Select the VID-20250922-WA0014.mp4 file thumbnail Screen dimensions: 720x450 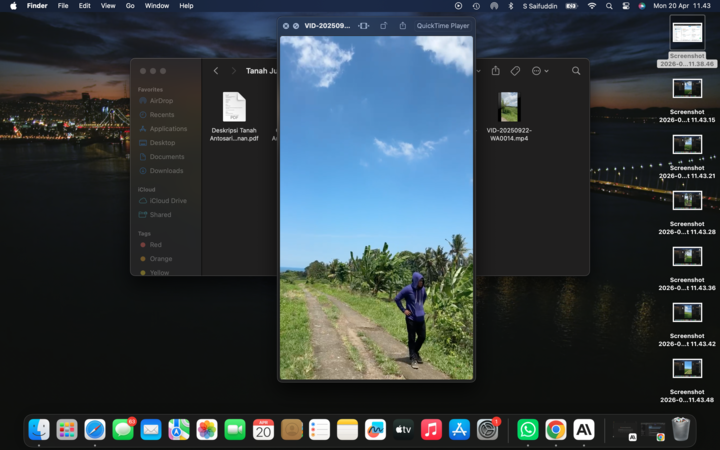pyautogui.click(x=509, y=107)
